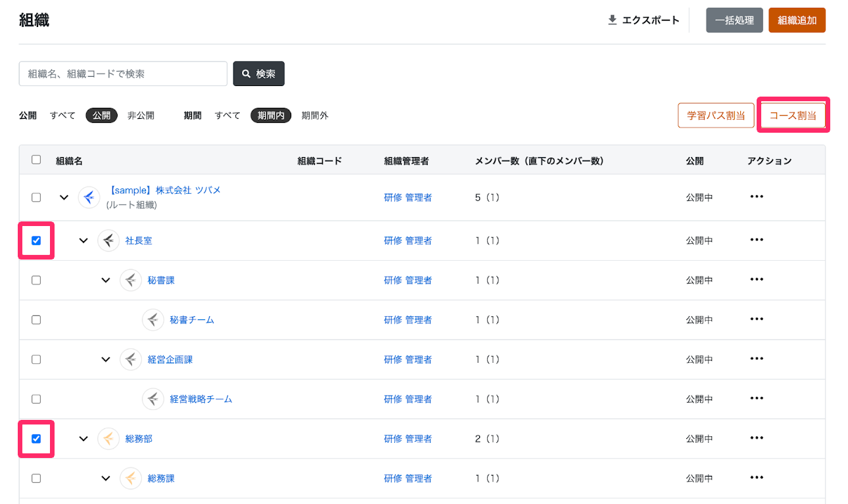Open the 総務部 organization link
Screen dimensions: 848x504
point(139,438)
